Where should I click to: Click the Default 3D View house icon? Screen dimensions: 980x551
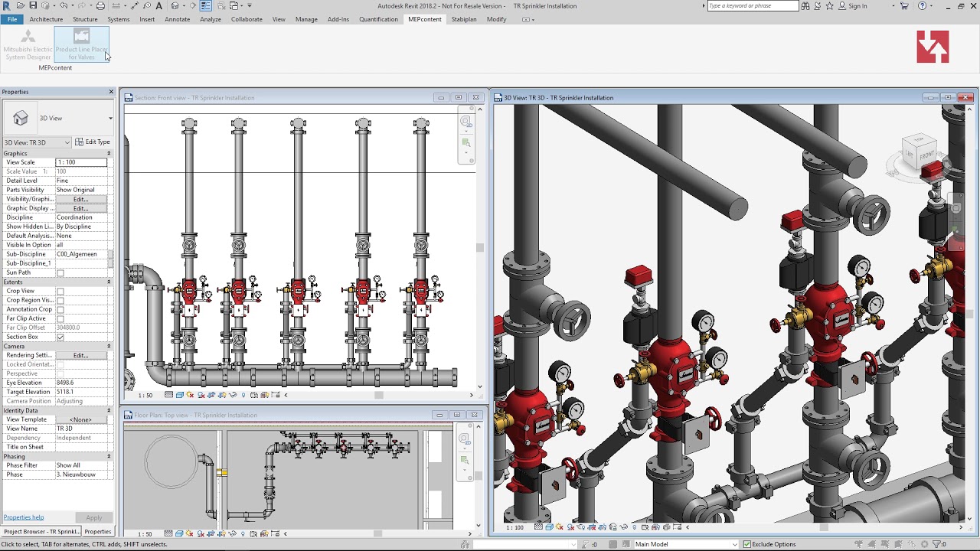175,5
